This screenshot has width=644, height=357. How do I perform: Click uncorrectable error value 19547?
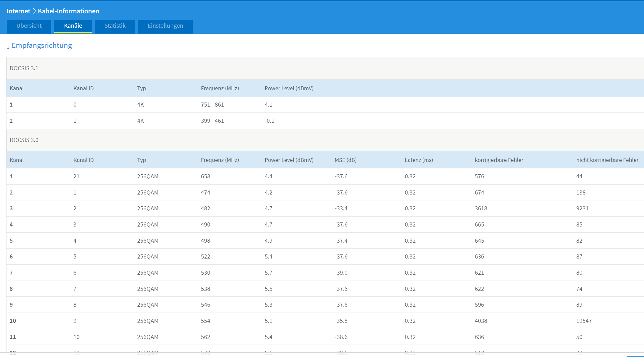click(584, 321)
